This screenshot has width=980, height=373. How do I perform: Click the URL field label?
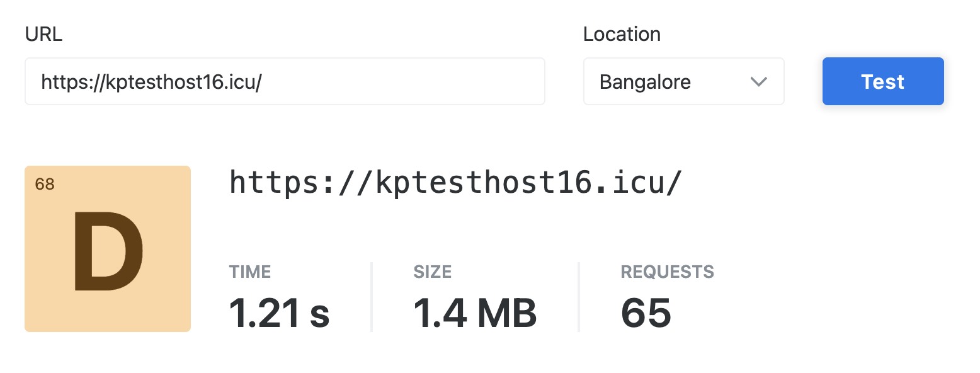43,35
